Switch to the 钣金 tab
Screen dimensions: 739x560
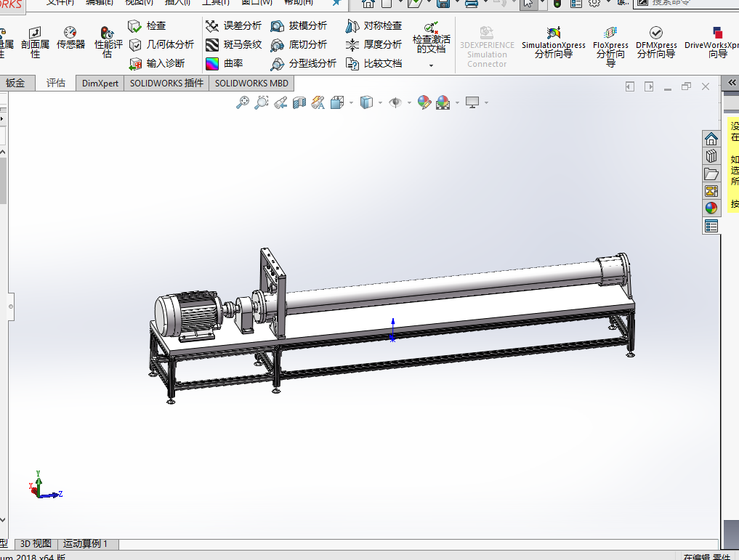point(16,84)
